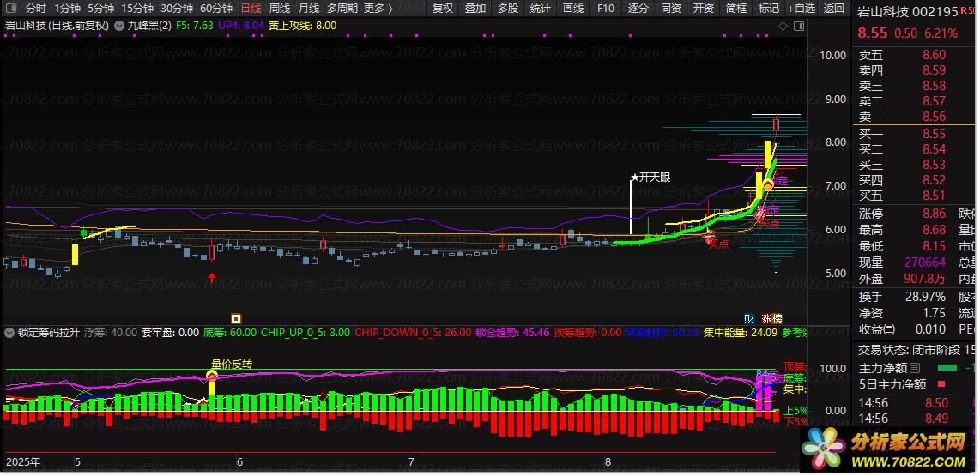Click the 买一 price 8.55

tap(934, 134)
